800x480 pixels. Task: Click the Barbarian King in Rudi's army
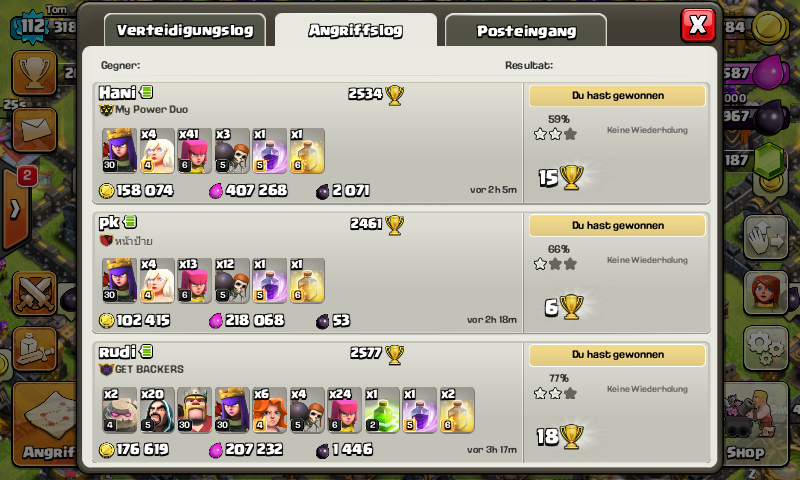pyautogui.click(x=194, y=410)
